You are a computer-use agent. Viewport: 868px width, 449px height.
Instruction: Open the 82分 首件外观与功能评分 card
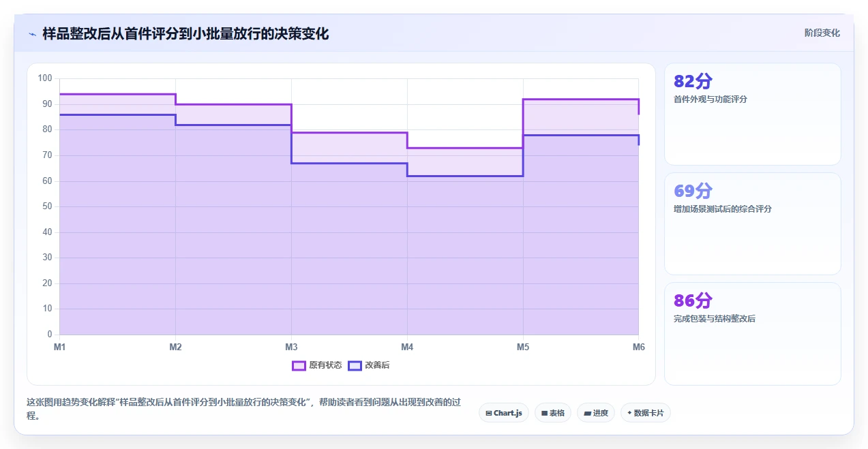pyautogui.click(x=753, y=114)
